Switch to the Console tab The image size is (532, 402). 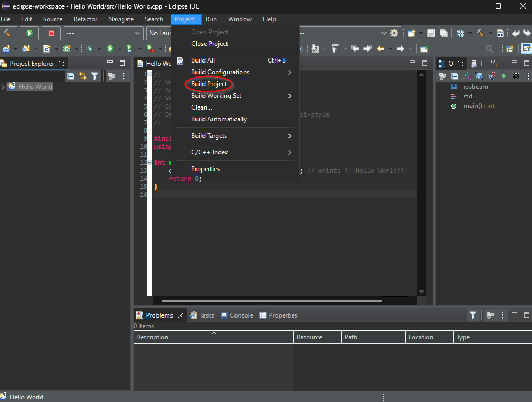[x=237, y=315]
